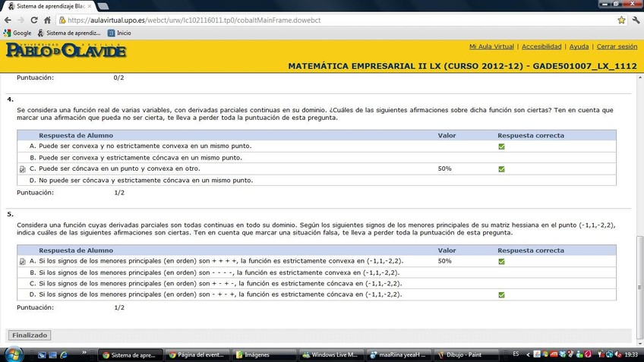The height and width of the screenshot is (362, 644).
Task: Click the student answer icon beside option C
Action: (23, 169)
